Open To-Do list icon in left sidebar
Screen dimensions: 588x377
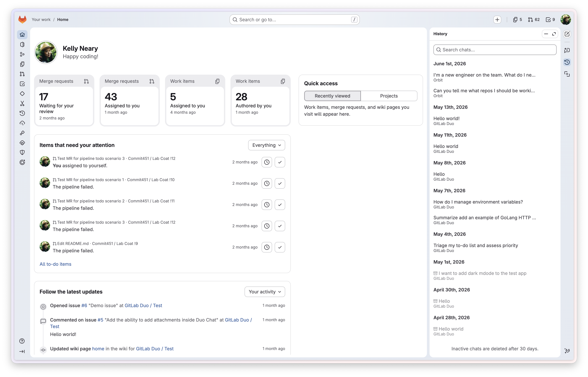pyautogui.click(x=22, y=84)
